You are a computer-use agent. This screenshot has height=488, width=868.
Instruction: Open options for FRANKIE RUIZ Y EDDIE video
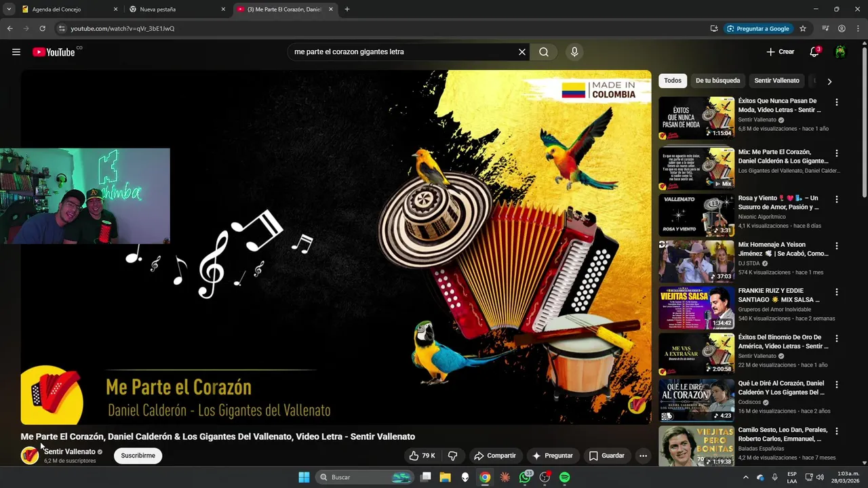836,292
